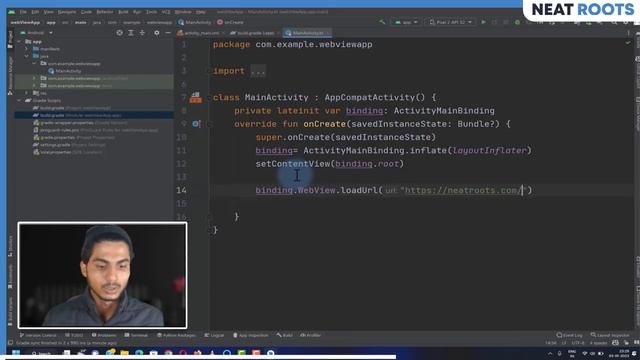640x360 pixels.
Task: Expand the manifests folder
Action: click(27, 49)
